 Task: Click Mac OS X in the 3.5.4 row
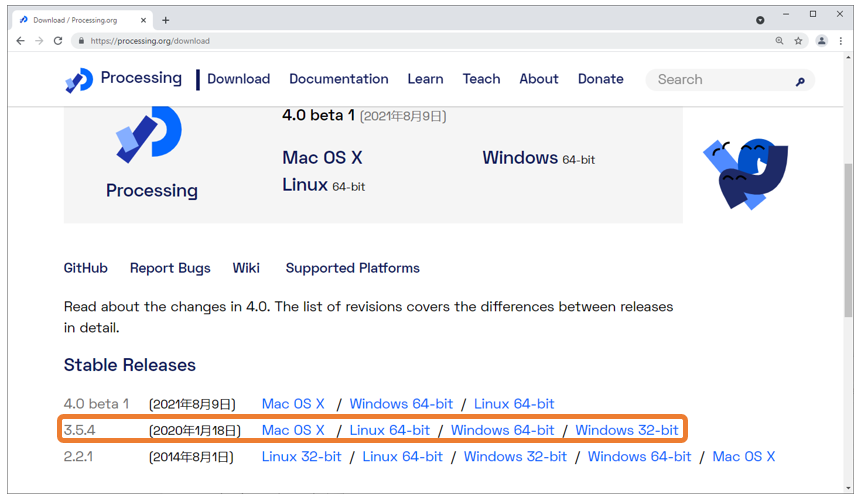[x=293, y=430]
